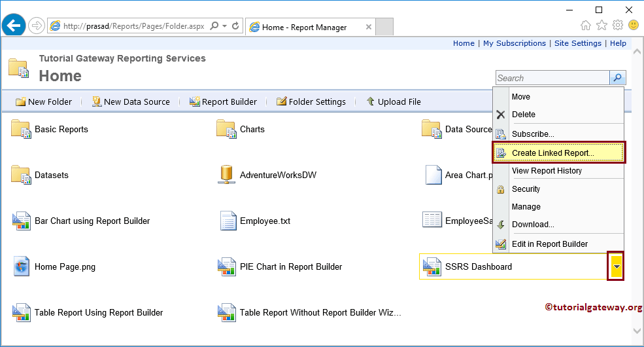Open the Charts folder link

coord(252,129)
